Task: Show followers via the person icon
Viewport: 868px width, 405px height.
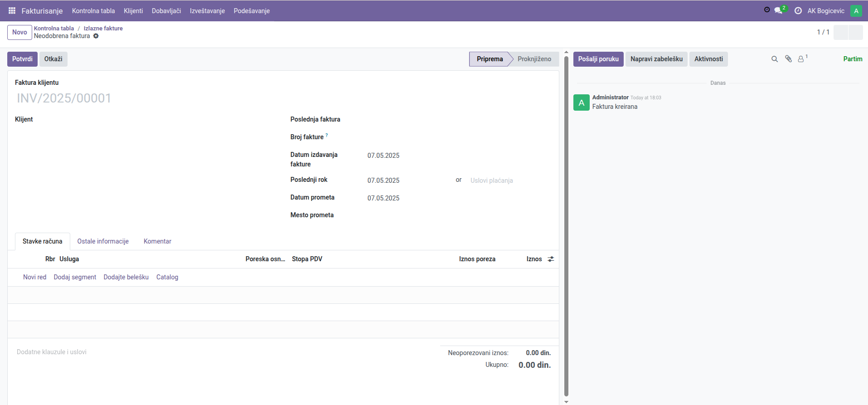Action: click(x=801, y=59)
